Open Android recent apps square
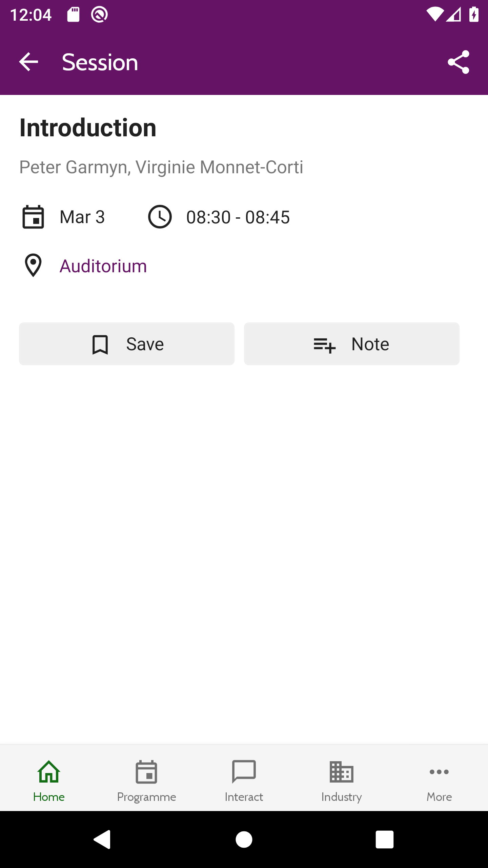The height and width of the screenshot is (868, 488). point(385,840)
